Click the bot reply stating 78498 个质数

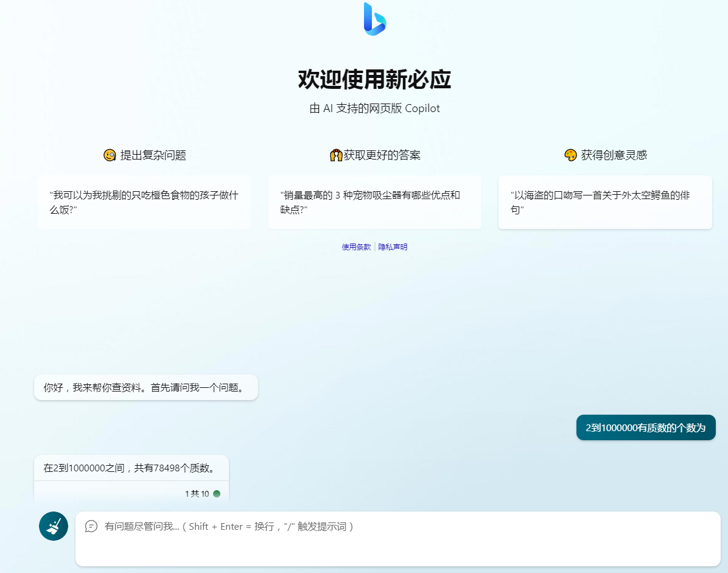click(x=131, y=468)
